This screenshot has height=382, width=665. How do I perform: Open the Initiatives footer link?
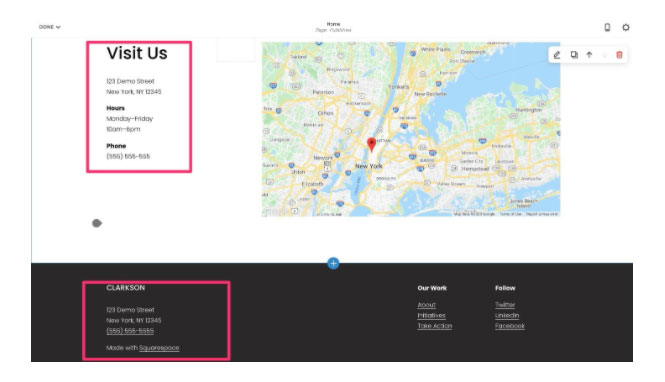431,315
